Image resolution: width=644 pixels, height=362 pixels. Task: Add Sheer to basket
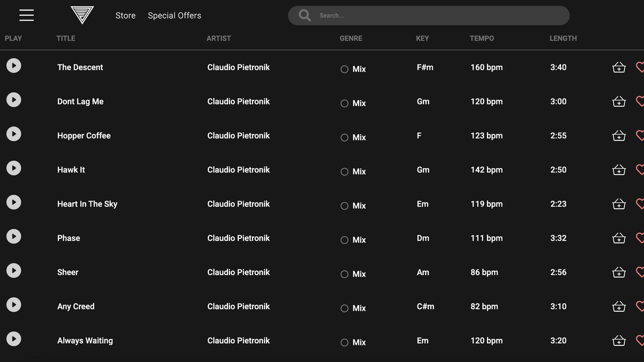619,273
